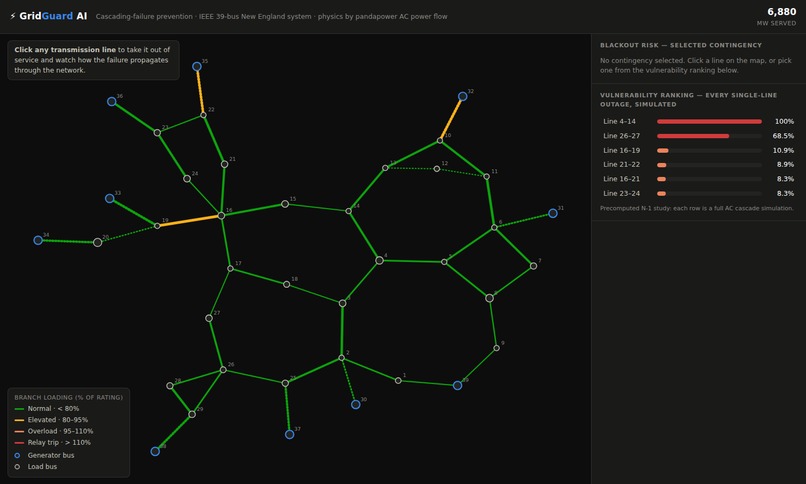Viewport: 806px width, 484px height.
Task: Click generator bus 39 node
Action: tap(457, 385)
